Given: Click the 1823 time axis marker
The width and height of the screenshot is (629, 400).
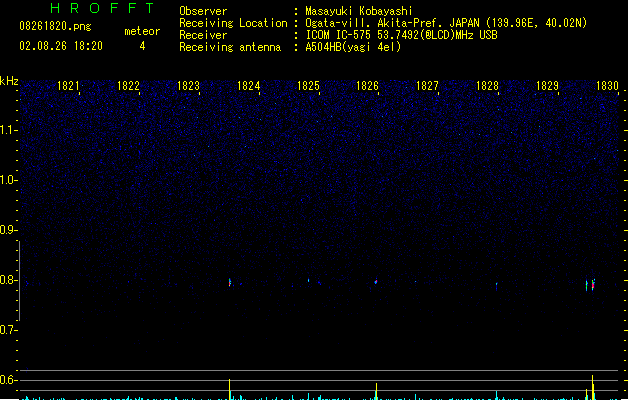Looking at the screenshot, I should click(x=188, y=86).
